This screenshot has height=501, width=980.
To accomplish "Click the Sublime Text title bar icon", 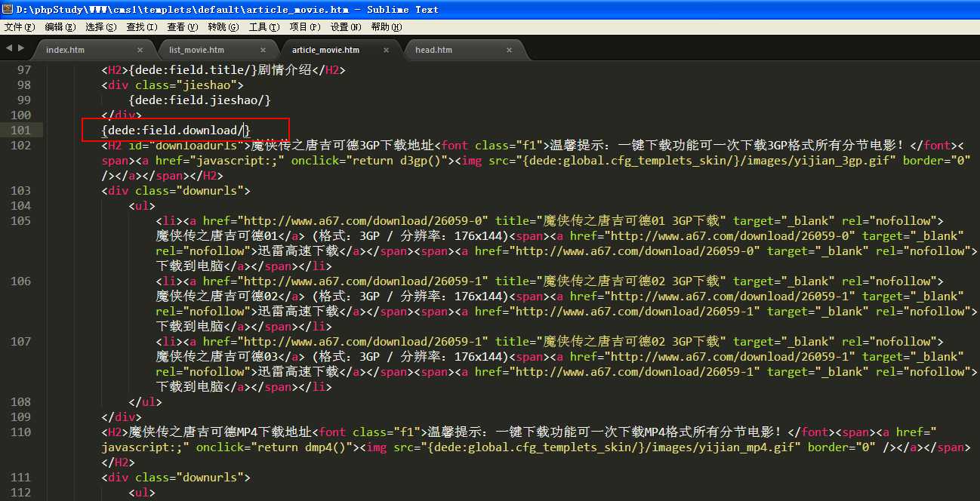I will click(x=8, y=9).
